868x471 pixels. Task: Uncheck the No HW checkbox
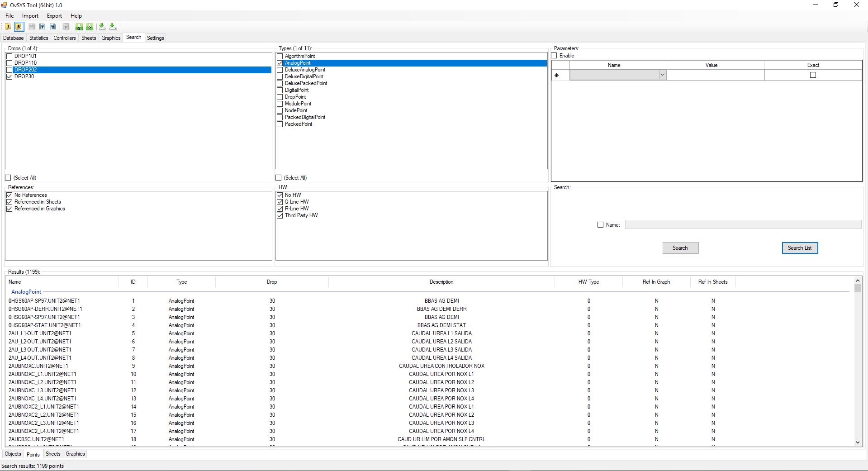pyautogui.click(x=280, y=195)
